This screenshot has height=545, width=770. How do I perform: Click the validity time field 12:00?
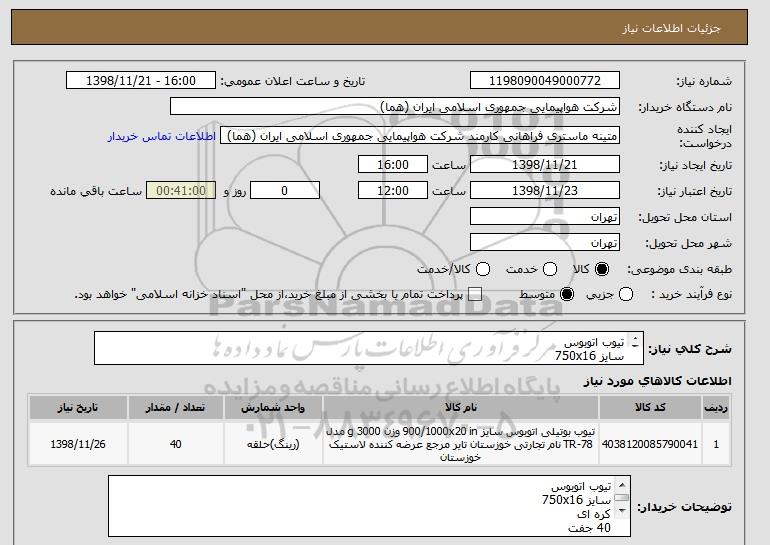click(393, 191)
